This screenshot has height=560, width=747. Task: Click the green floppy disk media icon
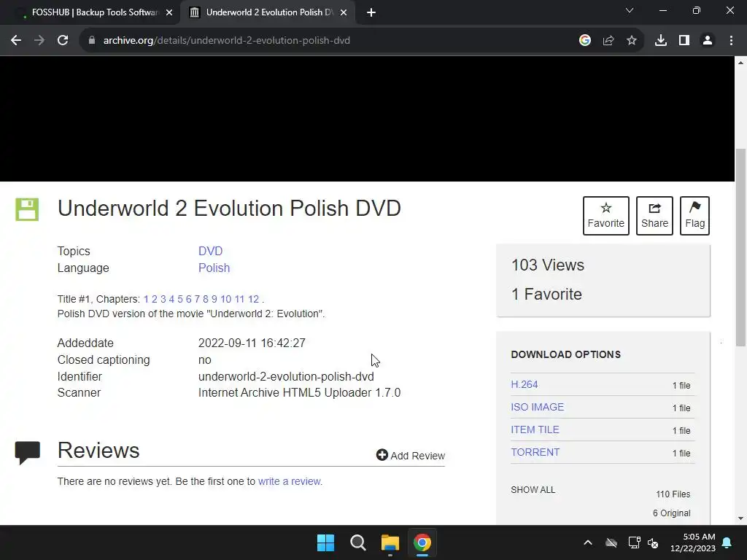click(x=27, y=209)
